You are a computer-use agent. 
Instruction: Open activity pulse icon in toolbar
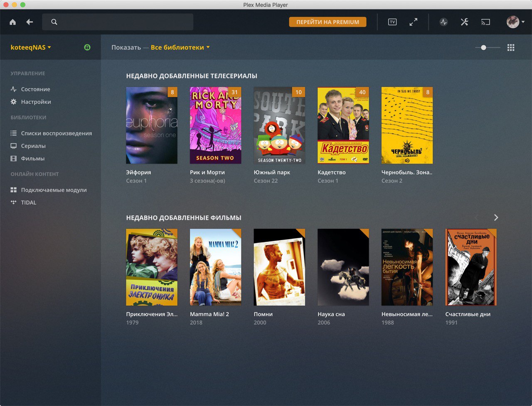(444, 22)
